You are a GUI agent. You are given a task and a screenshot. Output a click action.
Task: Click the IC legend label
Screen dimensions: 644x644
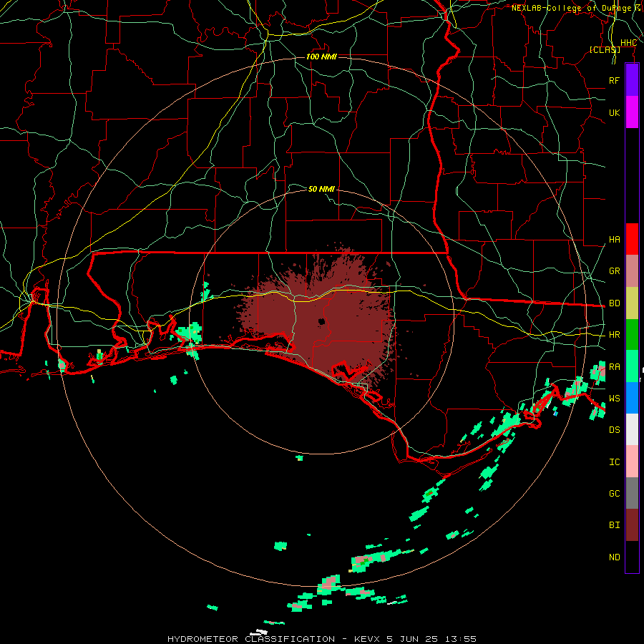tap(614, 462)
